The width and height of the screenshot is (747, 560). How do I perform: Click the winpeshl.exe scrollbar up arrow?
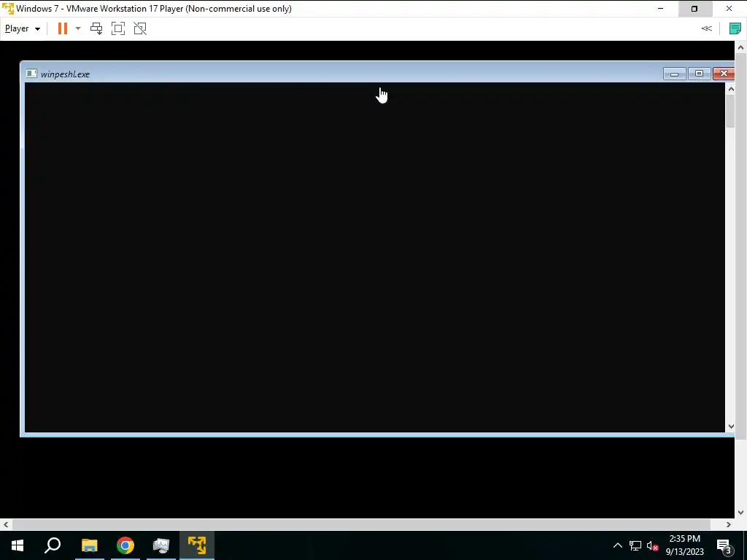pos(730,89)
